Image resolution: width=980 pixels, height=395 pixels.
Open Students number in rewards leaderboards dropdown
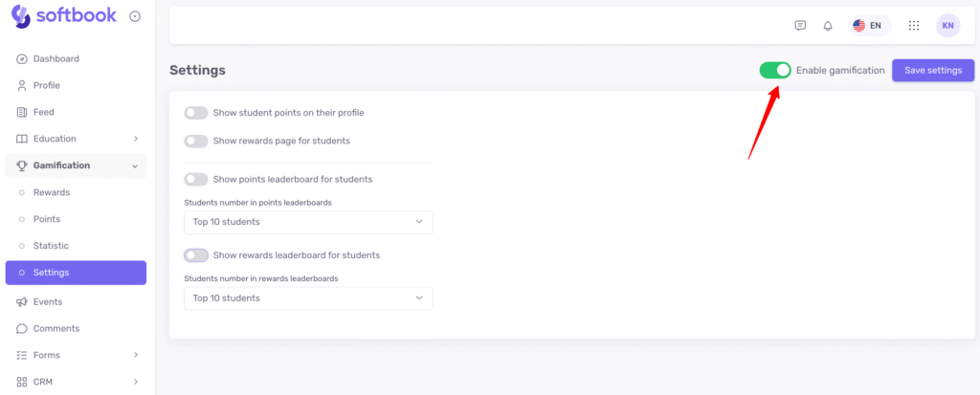[x=308, y=298]
